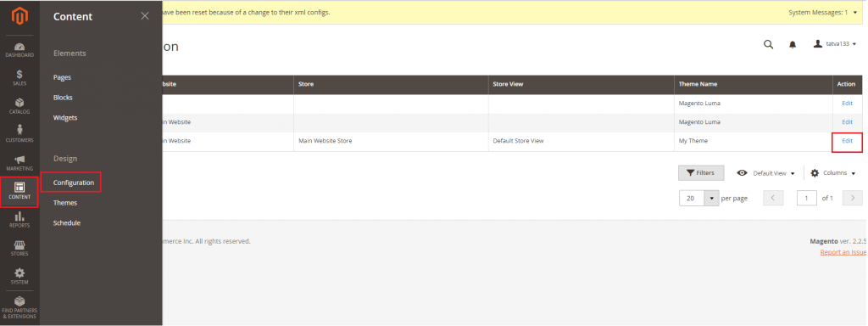The image size is (868, 326).
Task: Select Themes under Design
Action: (x=64, y=203)
